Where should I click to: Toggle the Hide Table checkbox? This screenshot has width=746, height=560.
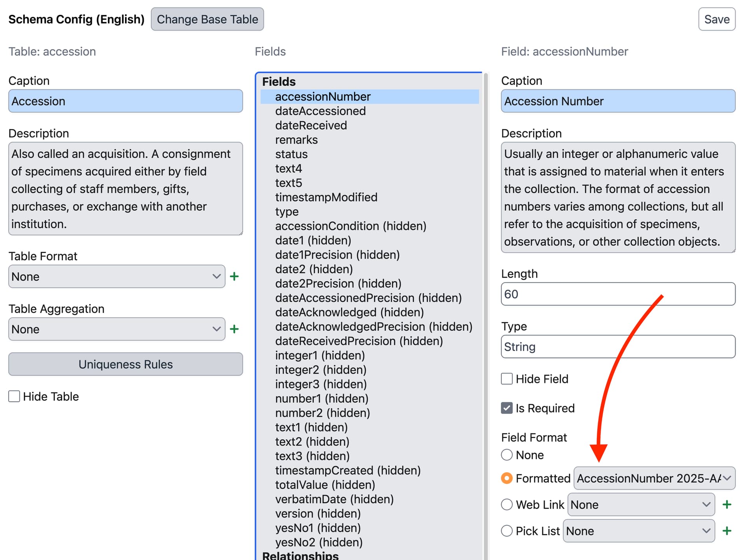pos(14,397)
